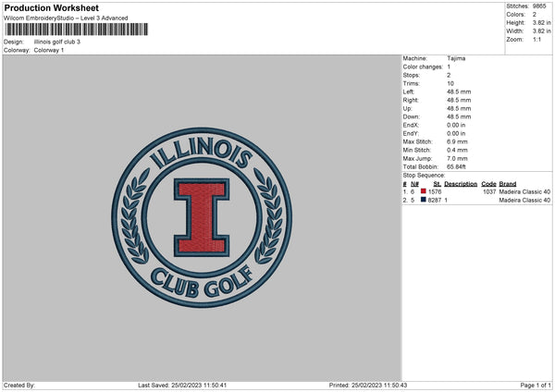This screenshot has height=392, width=555.
Task: Click the red thread color swatch 1576
Action: pyautogui.click(x=424, y=191)
